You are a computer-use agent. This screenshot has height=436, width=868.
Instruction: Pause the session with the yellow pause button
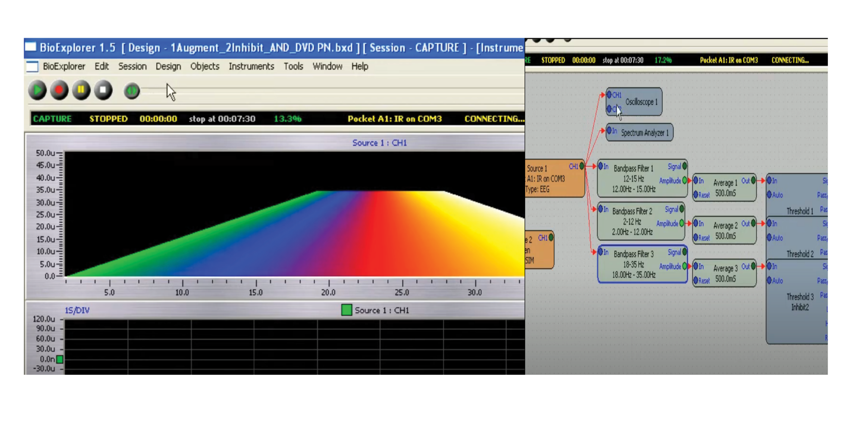point(81,90)
